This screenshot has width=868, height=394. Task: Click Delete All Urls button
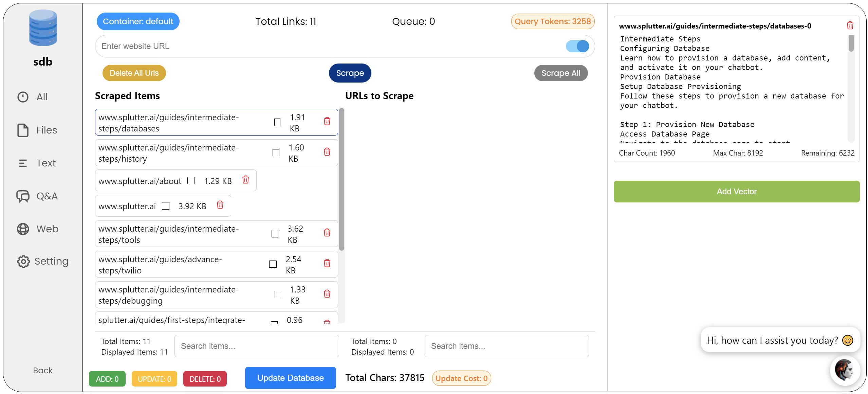pos(134,73)
